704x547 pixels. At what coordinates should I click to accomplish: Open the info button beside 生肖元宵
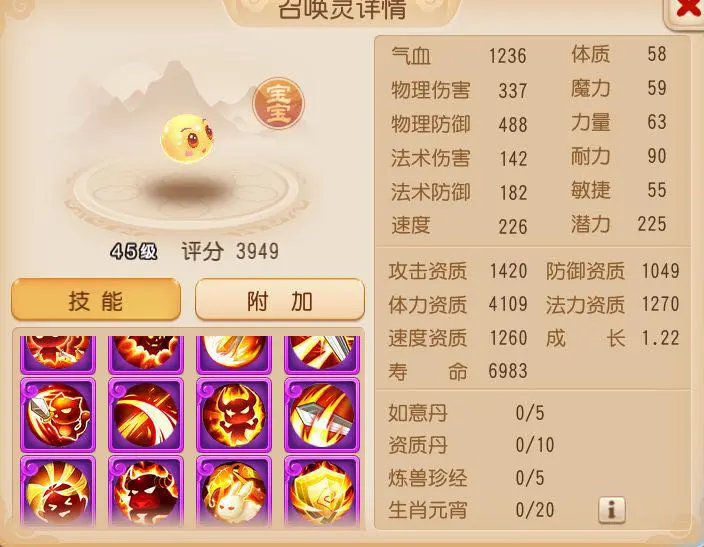pyautogui.click(x=612, y=510)
